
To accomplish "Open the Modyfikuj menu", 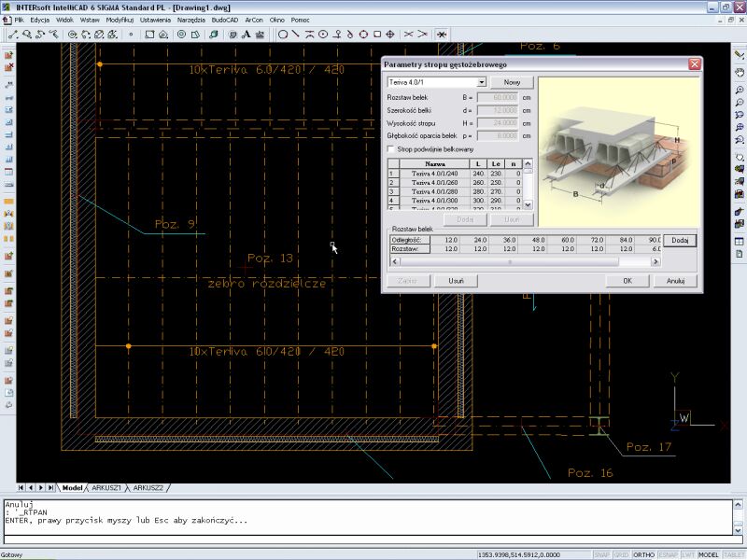I will 120,20.
